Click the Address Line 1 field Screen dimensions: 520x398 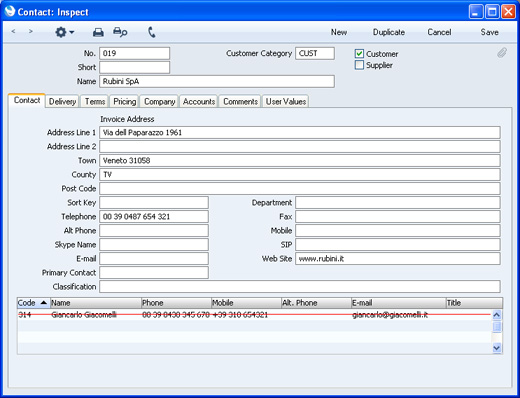300,132
